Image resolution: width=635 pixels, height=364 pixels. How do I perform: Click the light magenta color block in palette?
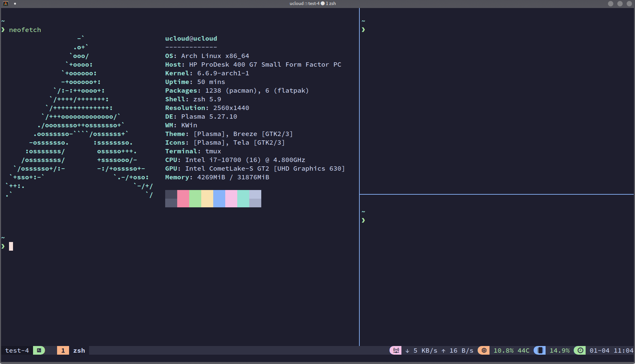pyautogui.click(x=231, y=199)
